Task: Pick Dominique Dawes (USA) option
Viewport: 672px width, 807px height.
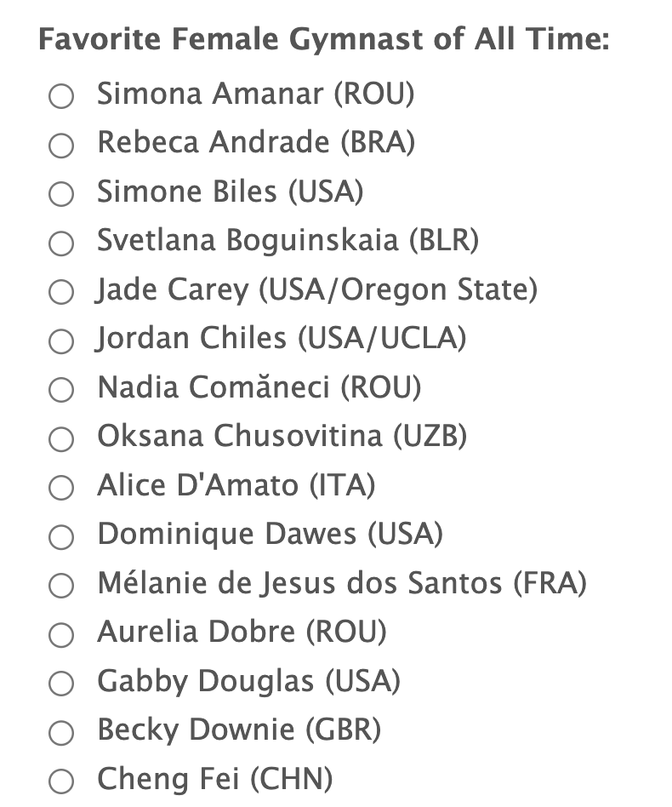Action: tap(61, 537)
